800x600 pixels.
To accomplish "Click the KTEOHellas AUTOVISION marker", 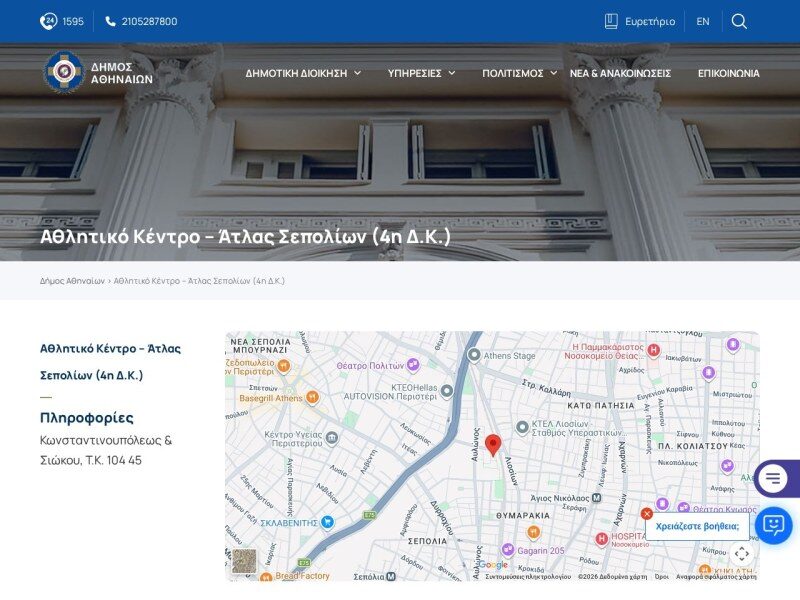I will [x=447, y=391].
